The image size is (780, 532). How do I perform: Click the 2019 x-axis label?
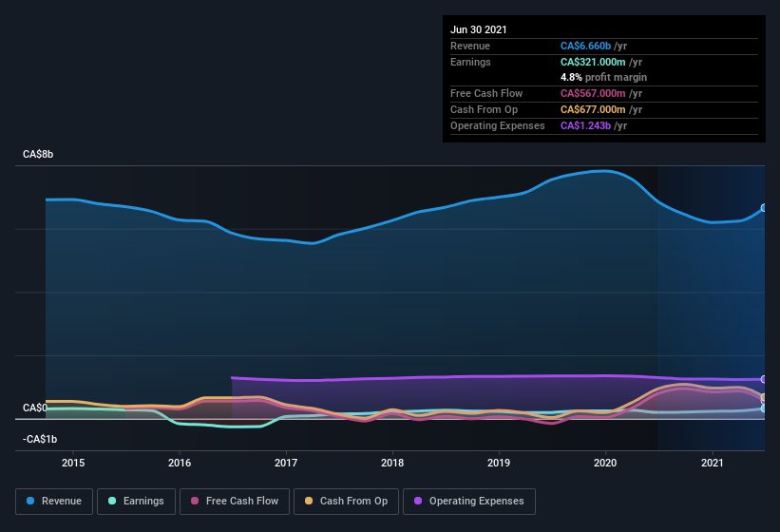tap(499, 463)
